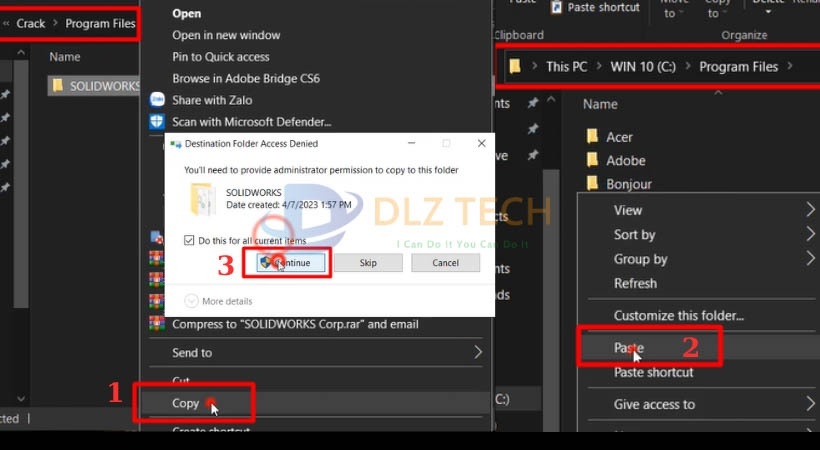Choose Share with Zalo
The width and height of the screenshot is (820, 450).
[212, 100]
